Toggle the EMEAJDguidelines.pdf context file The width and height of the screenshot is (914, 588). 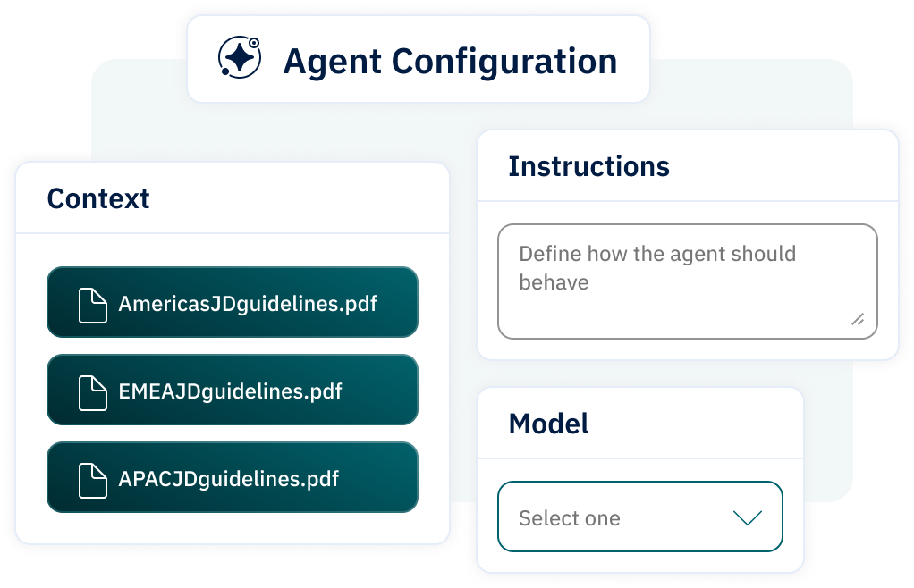[233, 390]
